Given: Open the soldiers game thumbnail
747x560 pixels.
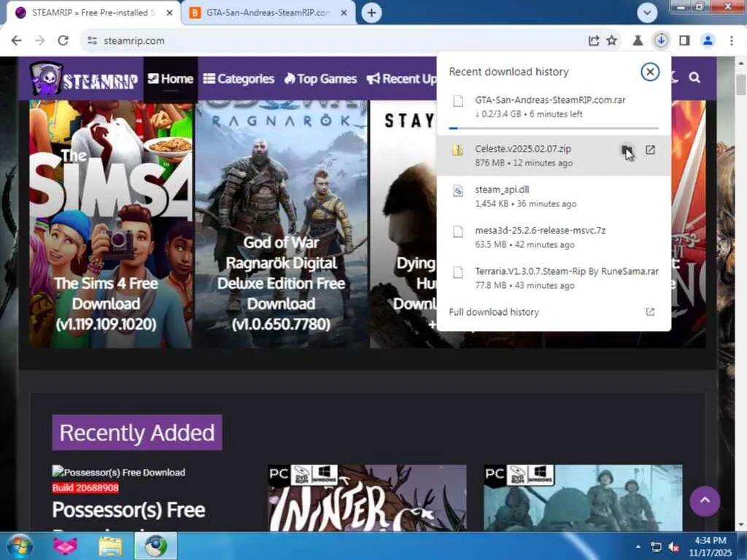Looking at the screenshot, I should click(x=583, y=498).
